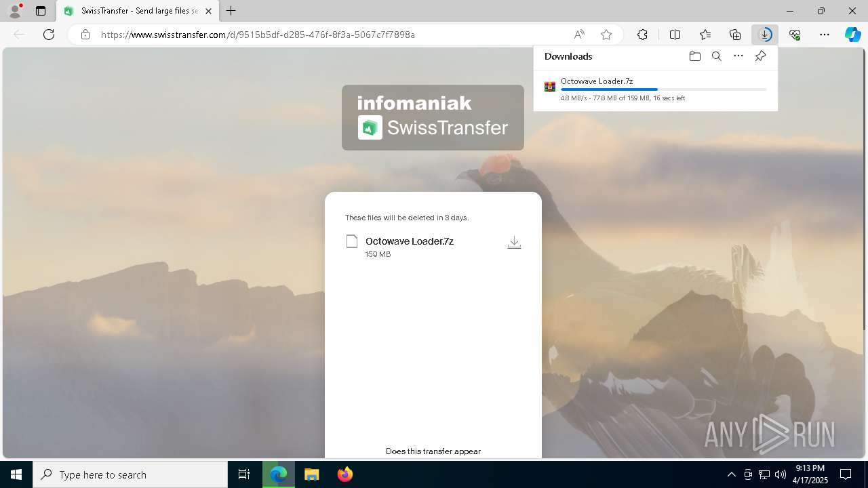Open the Edge profile icon
Image resolution: width=868 pixels, height=488 pixels.
(15, 11)
